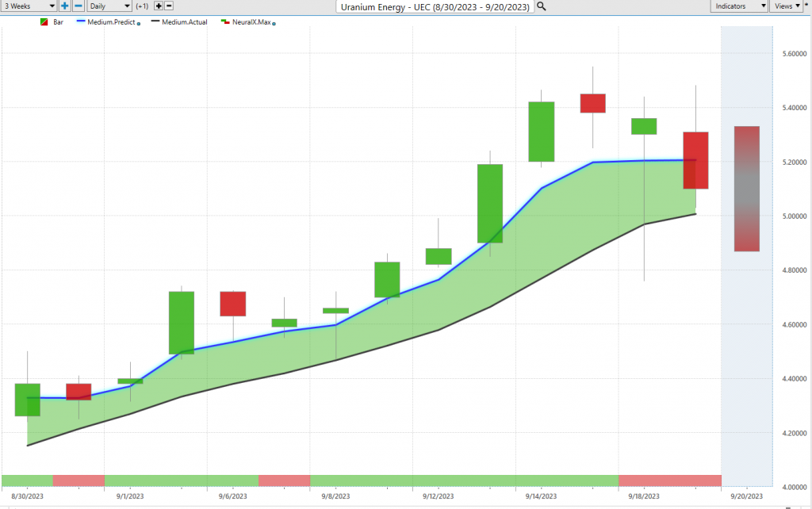Select the green candlestick above 8/30/2023
Image resolution: width=812 pixels, height=509 pixels.
coord(28,400)
